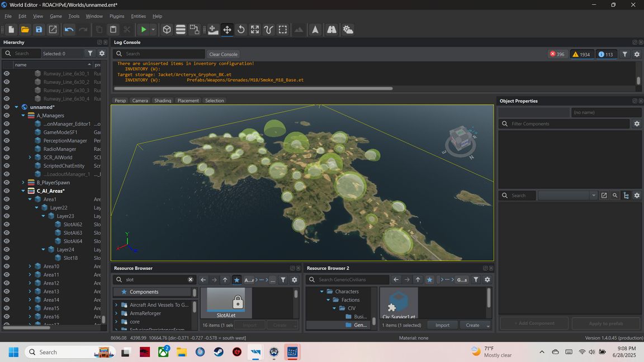Select the Rotate tool in toolbar
The image size is (644, 362).
[241, 30]
